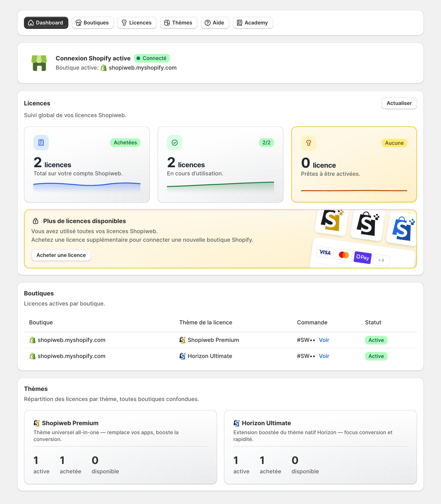441x504 pixels.
Task: Click the Commande column header
Action: tap(312, 323)
